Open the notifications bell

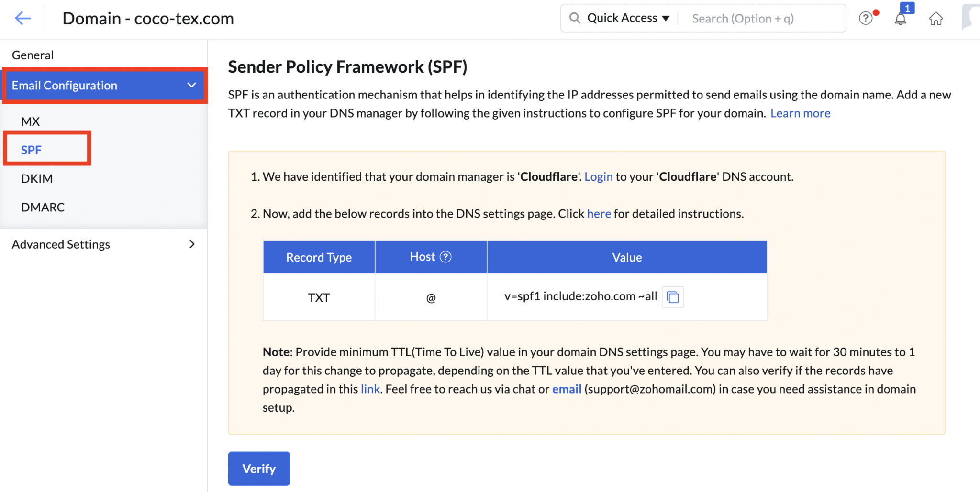(902, 18)
